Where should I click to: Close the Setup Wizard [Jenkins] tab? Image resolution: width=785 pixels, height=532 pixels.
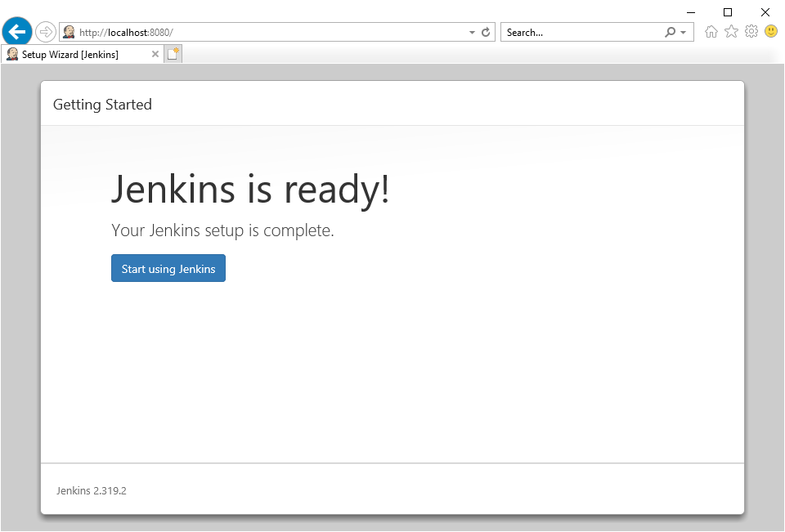coord(155,54)
